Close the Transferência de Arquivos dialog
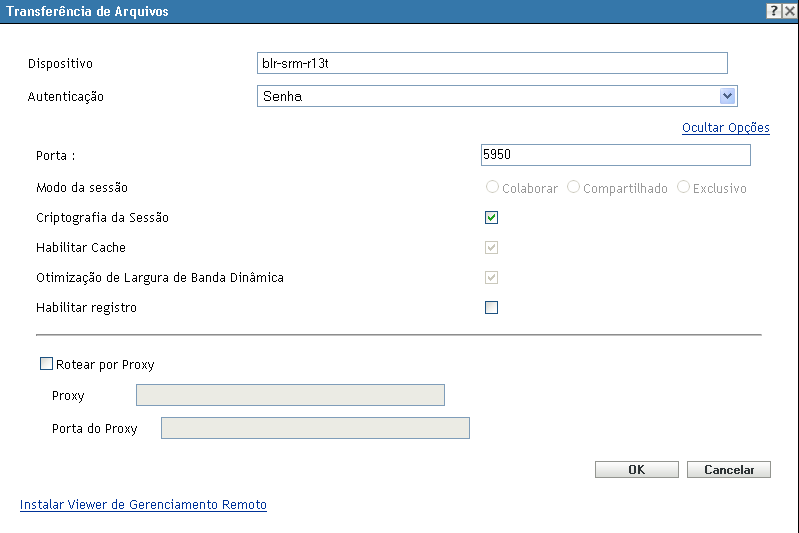 coord(789,10)
